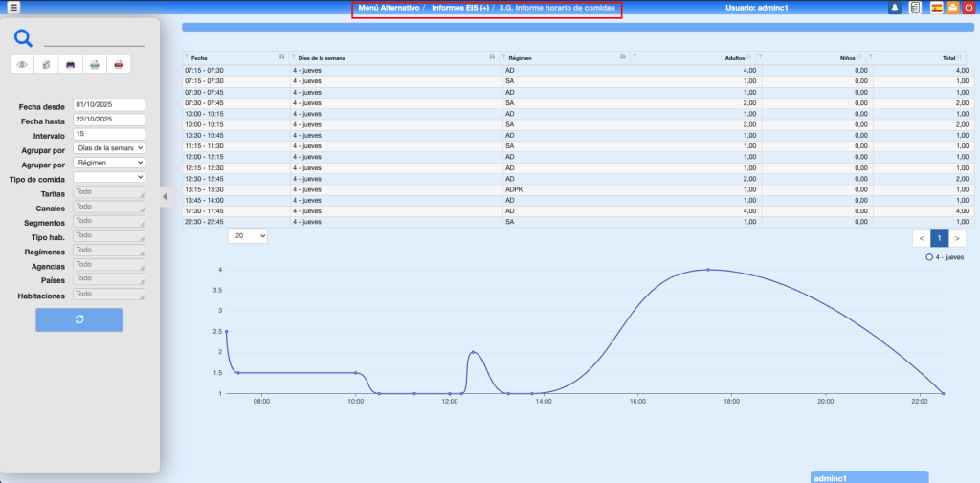
Task: Click the 'Fecha desde' date input field
Action: (109, 105)
